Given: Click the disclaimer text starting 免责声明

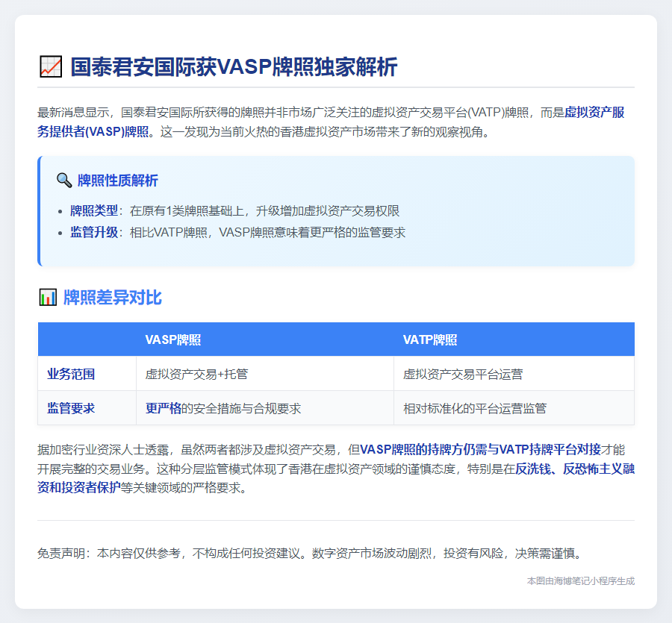Looking at the screenshot, I should [x=311, y=553].
